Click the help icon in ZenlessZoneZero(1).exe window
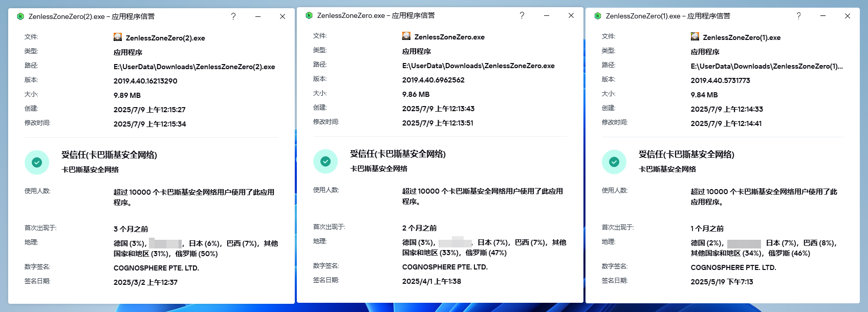This screenshot has width=868, height=312. tap(798, 16)
